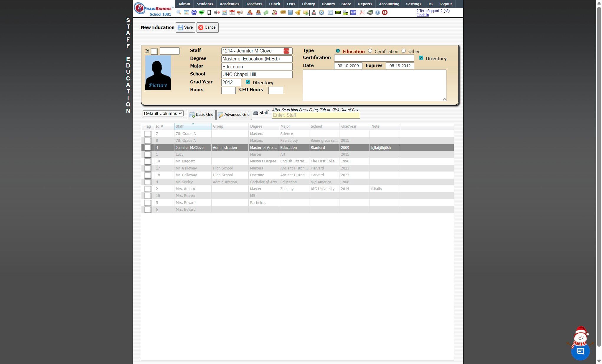Click the PDF document icon
602x364 pixels.
point(362,12)
